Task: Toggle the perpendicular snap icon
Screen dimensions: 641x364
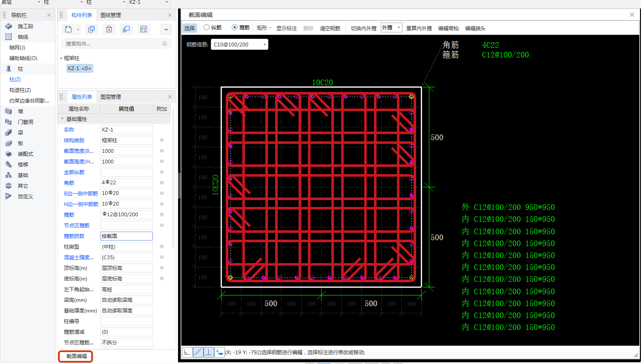Action: coord(209,352)
